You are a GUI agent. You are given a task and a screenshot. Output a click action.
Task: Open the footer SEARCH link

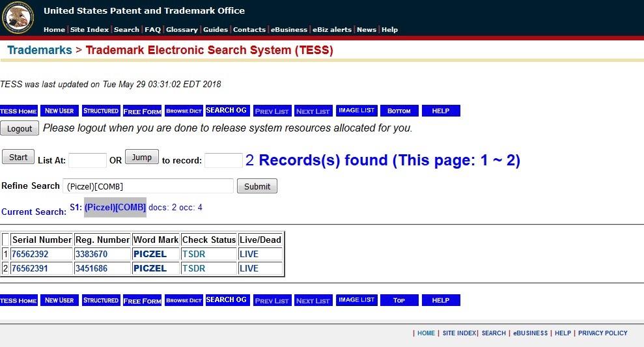(494, 333)
